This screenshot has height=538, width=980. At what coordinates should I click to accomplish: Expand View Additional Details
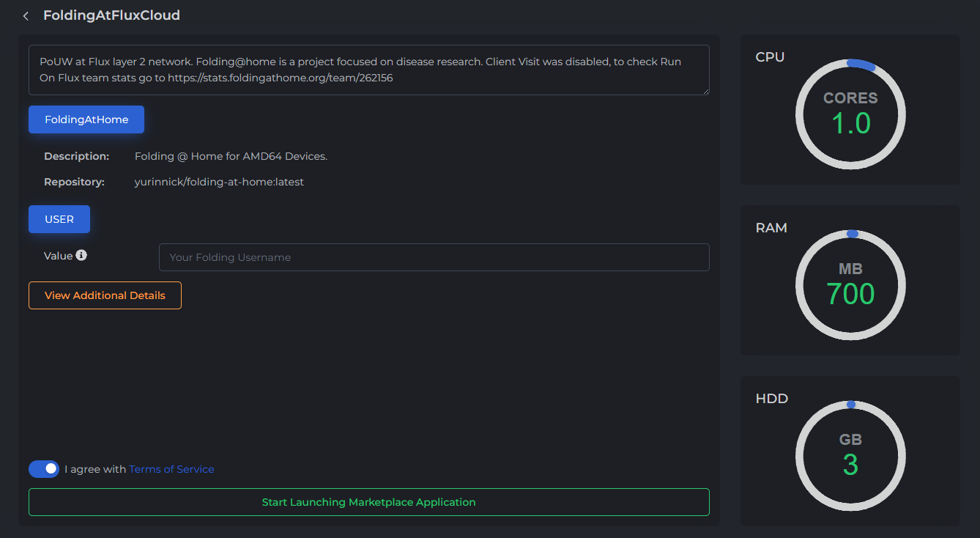pos(105,295)
